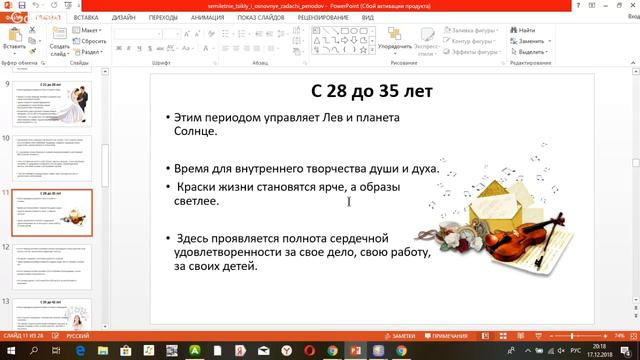The image size is (640, 360).
Task: Activate the format painter brush
Action: click(x=32, y=51)
